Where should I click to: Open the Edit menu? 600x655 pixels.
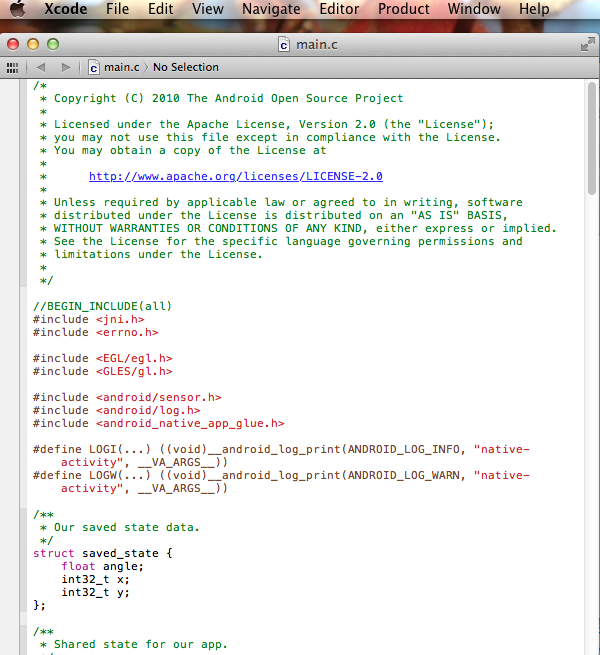tap(160, 9)
